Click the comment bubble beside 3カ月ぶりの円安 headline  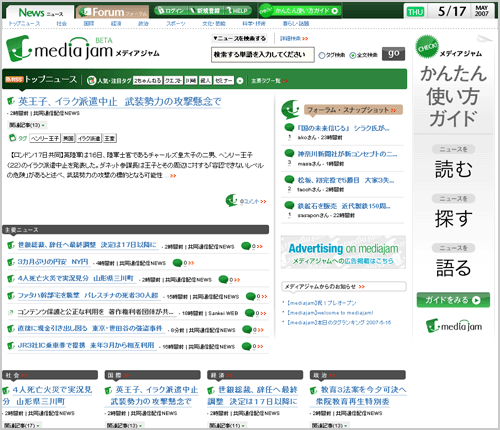coord(177,263)
